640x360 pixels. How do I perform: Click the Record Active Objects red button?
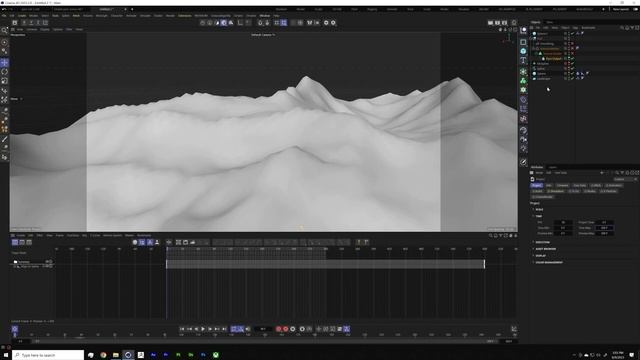(x=278, y=329)
